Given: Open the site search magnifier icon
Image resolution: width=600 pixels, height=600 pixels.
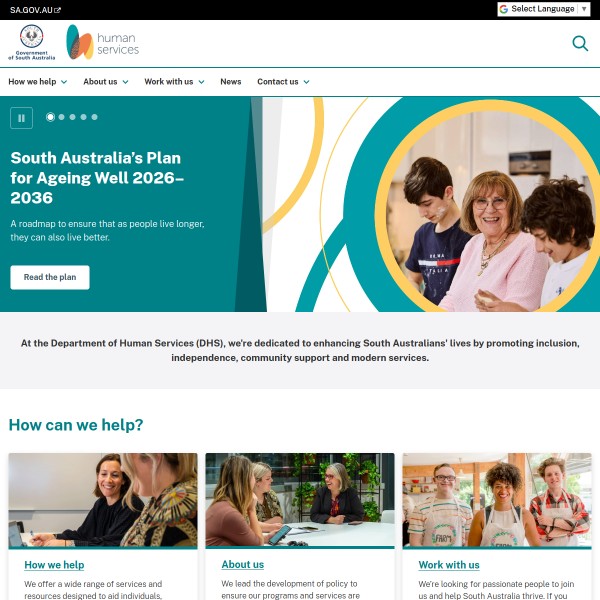Looking at the screenshot, I should click(x=580, y=43).
